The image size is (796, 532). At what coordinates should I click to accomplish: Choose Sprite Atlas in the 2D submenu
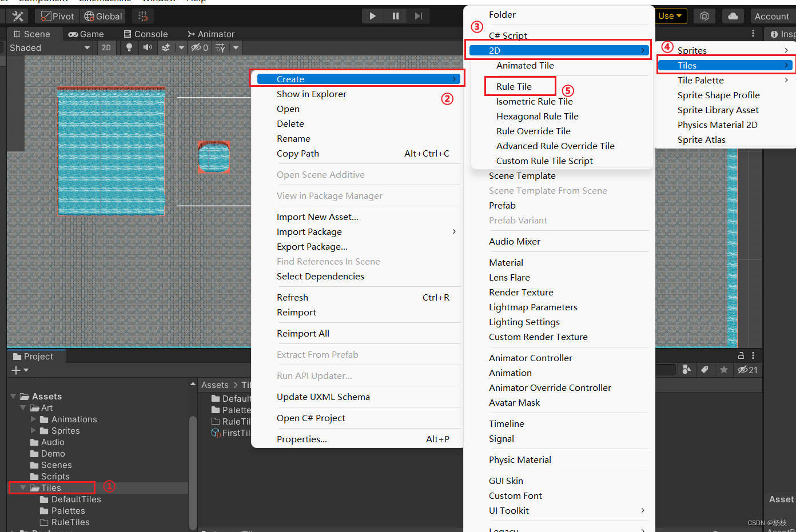point(702,139)
